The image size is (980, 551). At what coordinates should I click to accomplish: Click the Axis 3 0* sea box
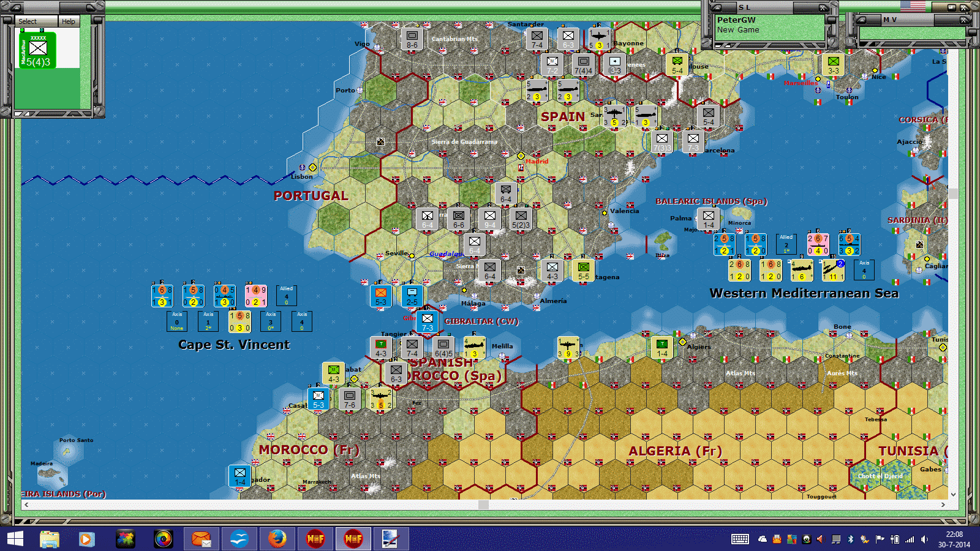click(x=271, y=321)
